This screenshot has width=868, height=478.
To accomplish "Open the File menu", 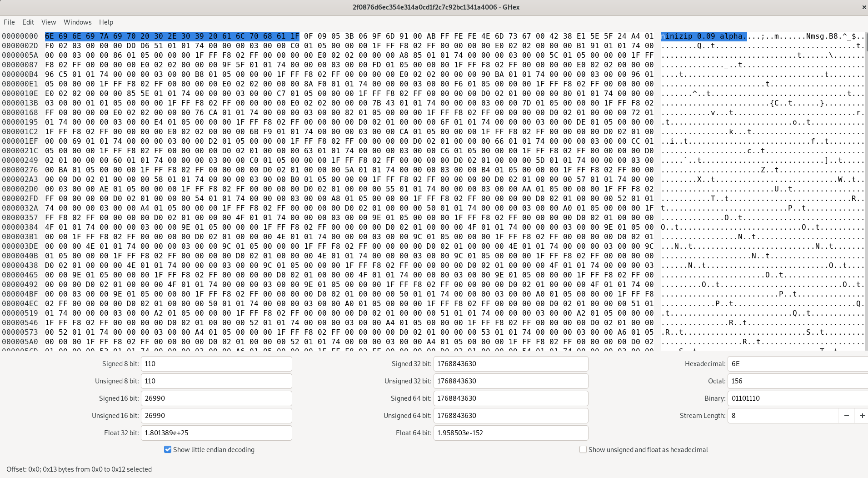I will (9, 22).
